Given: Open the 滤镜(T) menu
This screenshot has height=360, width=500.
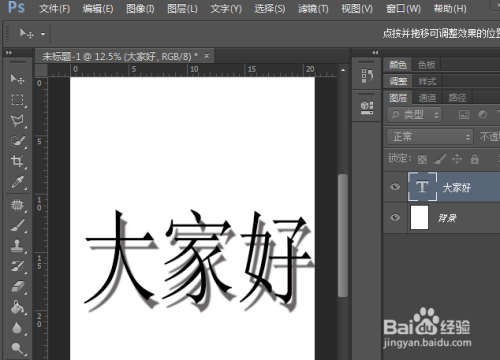Looking at the screenshot, I should 313,8.
